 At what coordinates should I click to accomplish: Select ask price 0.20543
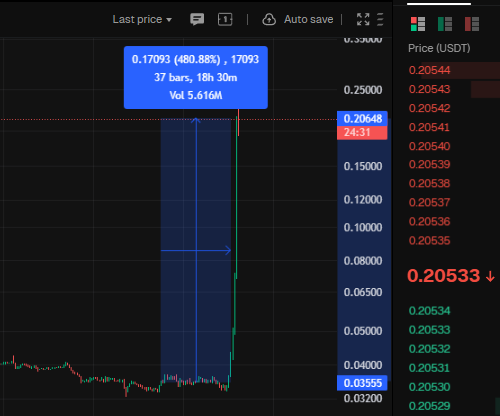click(429, 89)
